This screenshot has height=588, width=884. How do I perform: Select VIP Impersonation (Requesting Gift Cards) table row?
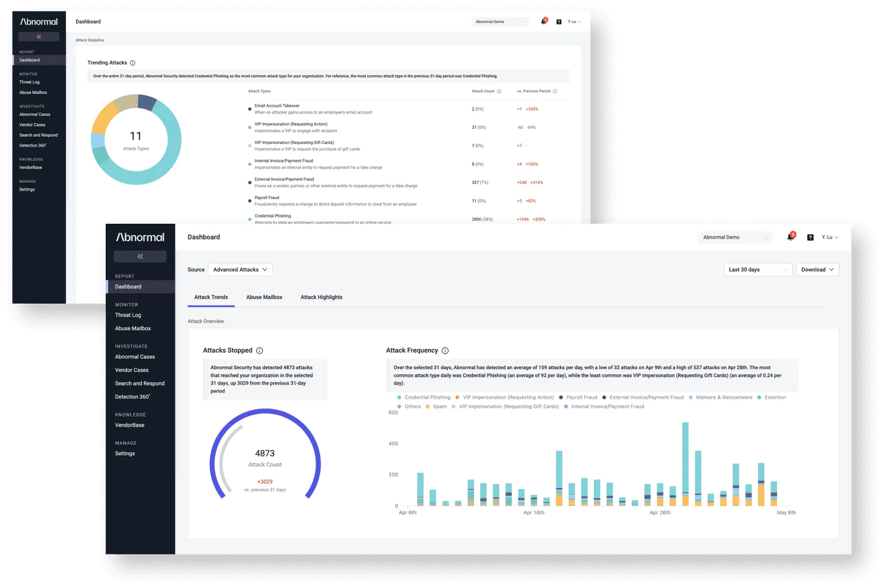click(409, 146)
